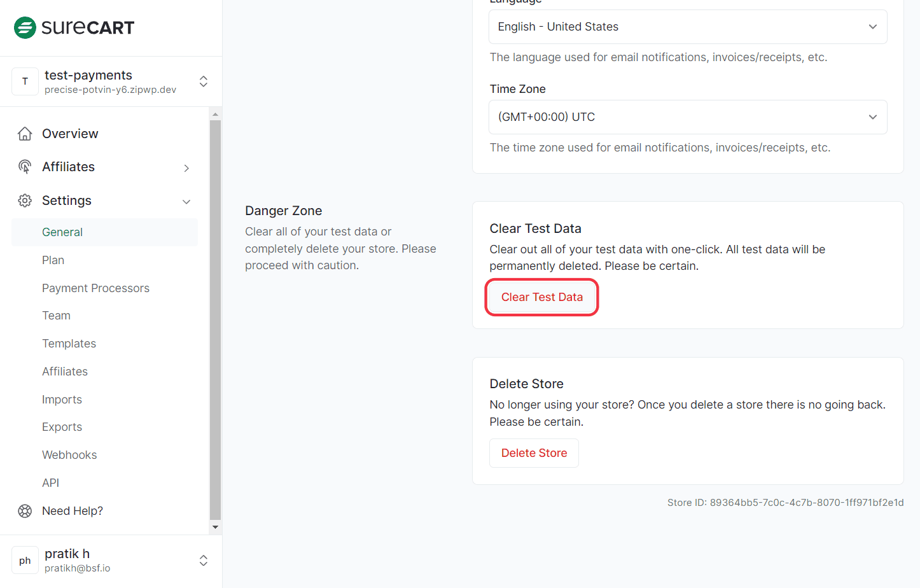
Task: Open the API settings page
Action: click(x=51, y=483)
